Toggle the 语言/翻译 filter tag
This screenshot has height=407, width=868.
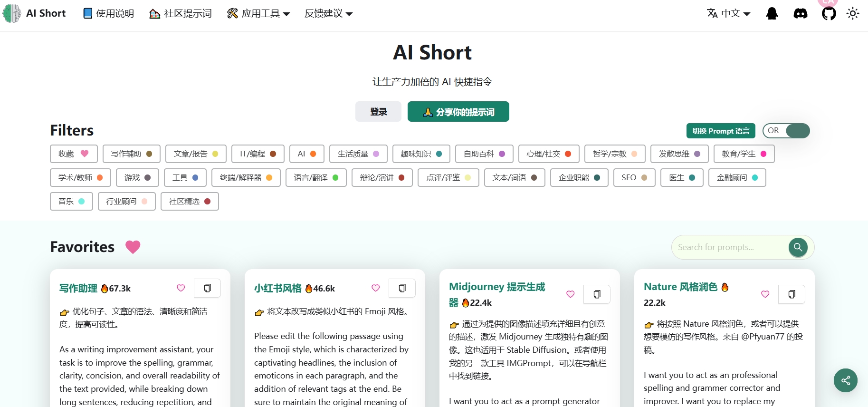[316, 178]
